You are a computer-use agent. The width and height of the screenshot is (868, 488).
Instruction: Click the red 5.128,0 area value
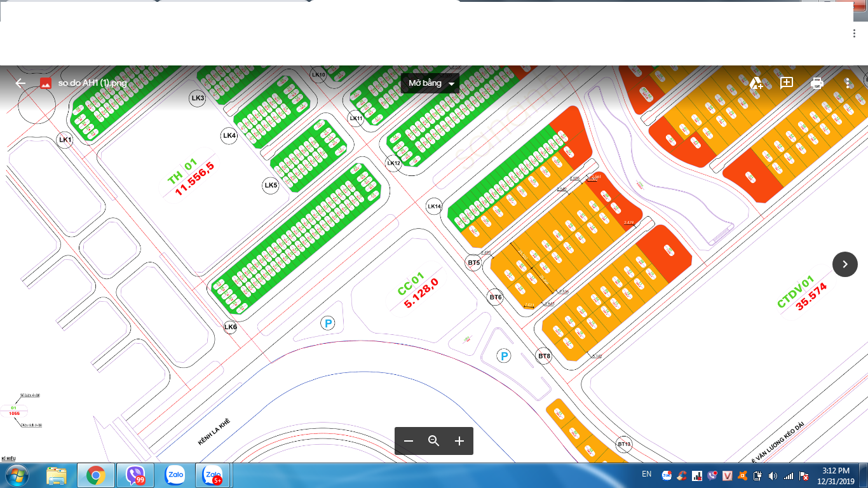[x=421, y=293]
